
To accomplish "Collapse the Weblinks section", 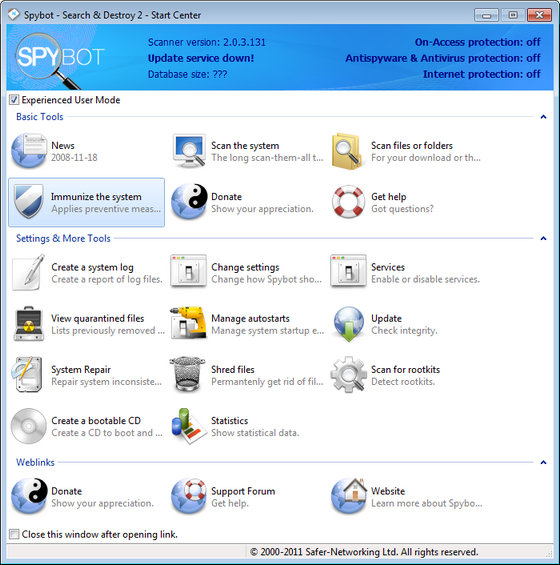I will click(x=543, y=462).
